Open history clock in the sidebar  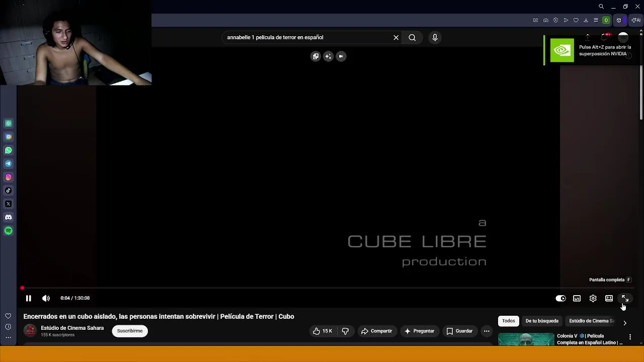tap(8, 327)
